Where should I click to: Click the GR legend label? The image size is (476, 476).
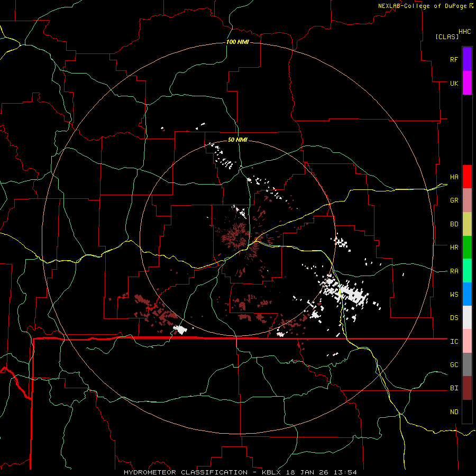pos(454,200)
